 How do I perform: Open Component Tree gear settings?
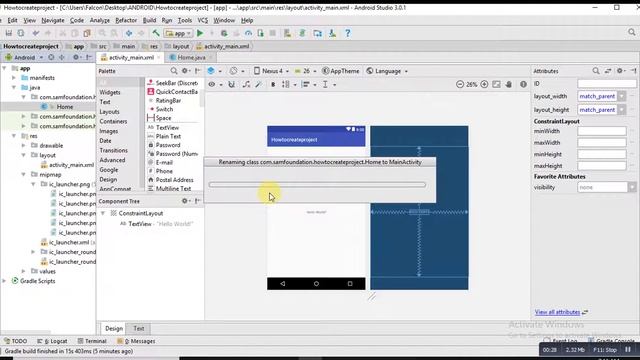point(185,201)
